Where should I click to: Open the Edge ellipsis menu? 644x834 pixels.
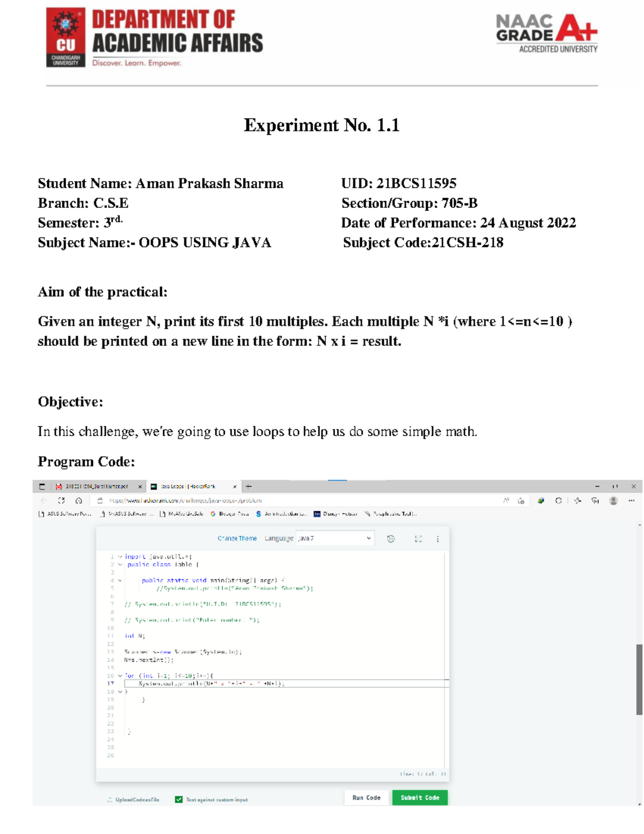[631, 501]
